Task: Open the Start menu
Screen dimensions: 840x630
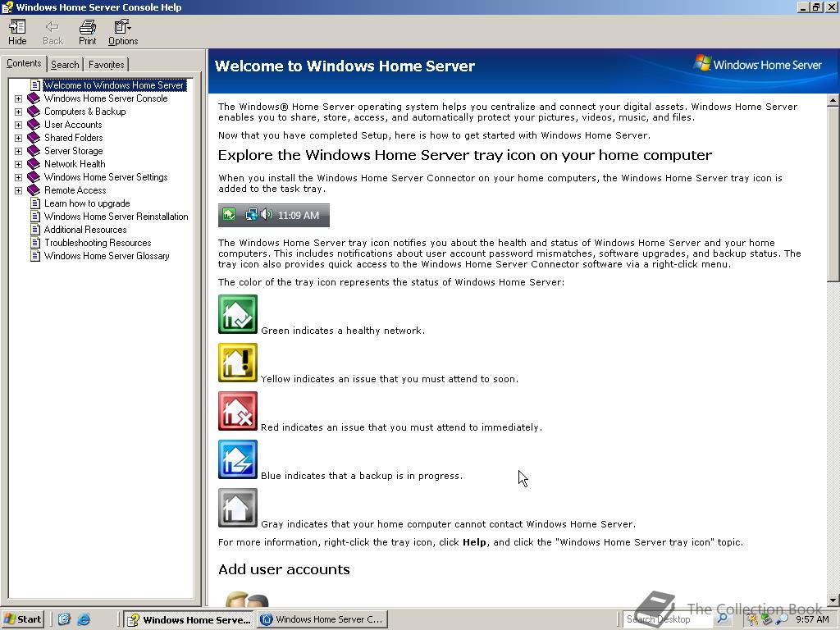Action: [22, 619]
